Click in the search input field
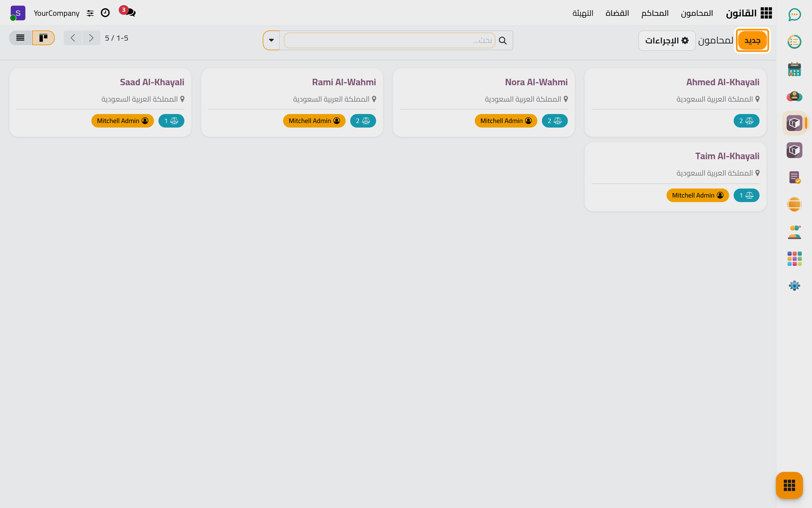This screenshot has width=812, height=508. tap(389, 41)
